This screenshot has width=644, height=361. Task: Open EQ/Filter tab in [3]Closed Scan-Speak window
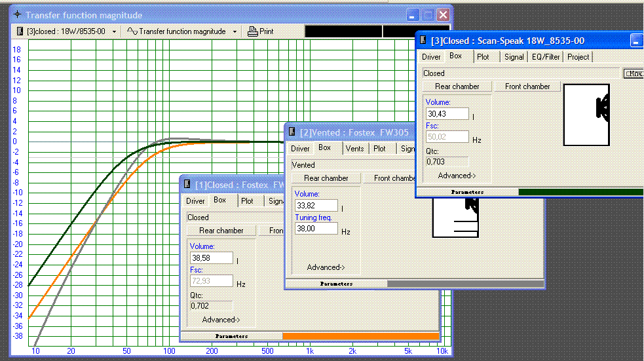tap(546, 57)
